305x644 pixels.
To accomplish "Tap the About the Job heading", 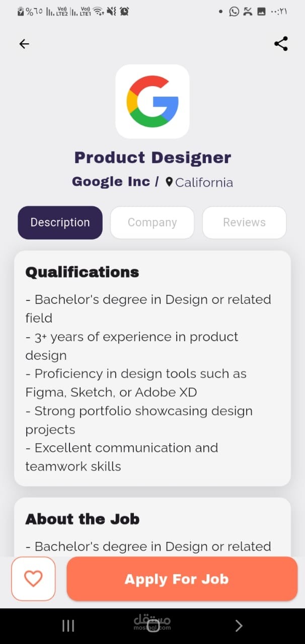I will [82, 519].
